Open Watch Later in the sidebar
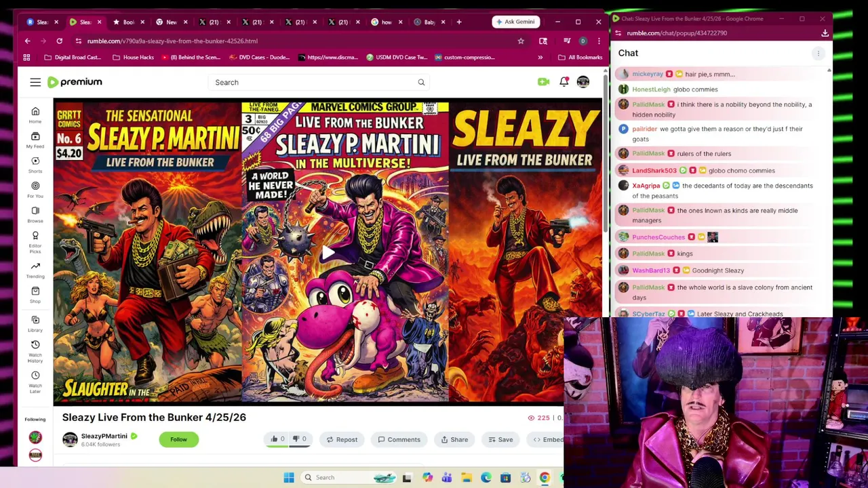 (x=35, y=382)
